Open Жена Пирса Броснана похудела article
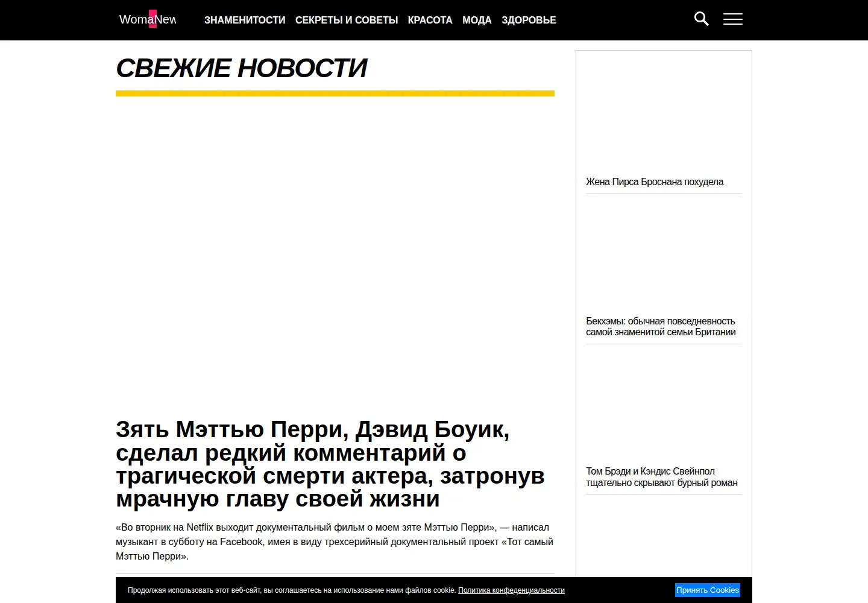Viewport: 868px width, 603px height. tap(655, 182)
